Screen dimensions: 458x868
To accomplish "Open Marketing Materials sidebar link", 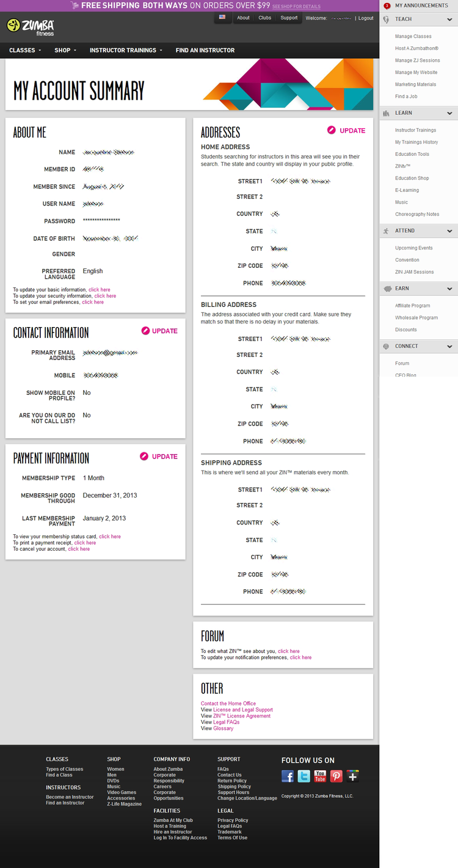I will point(416,84).
